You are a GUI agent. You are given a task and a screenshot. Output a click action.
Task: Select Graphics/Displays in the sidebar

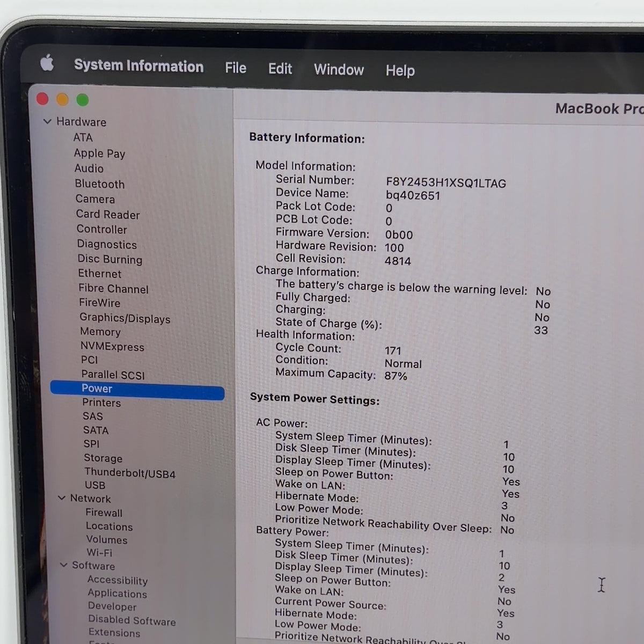tap(125, 318)
